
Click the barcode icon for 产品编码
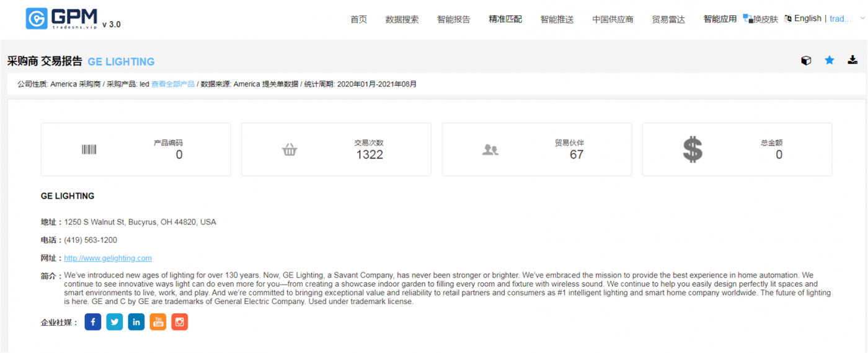pyautogui.click(x=89, y=149)
